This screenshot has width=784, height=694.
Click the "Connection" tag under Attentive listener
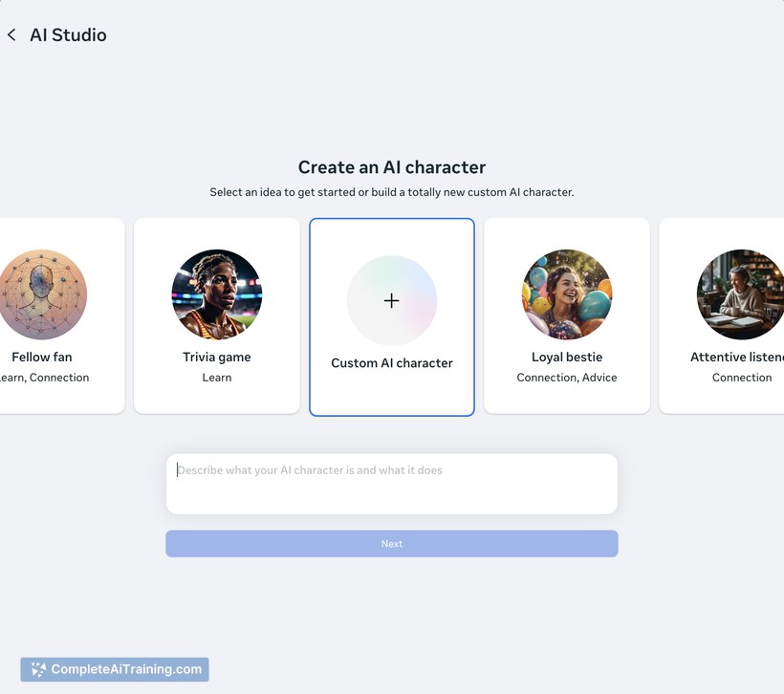pos(742,378)
